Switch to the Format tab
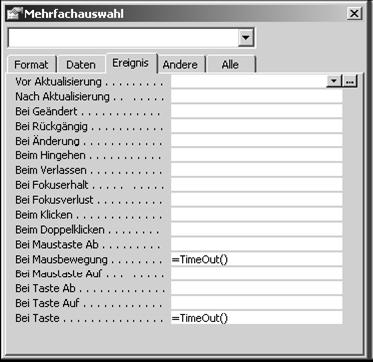 point(31,65)
